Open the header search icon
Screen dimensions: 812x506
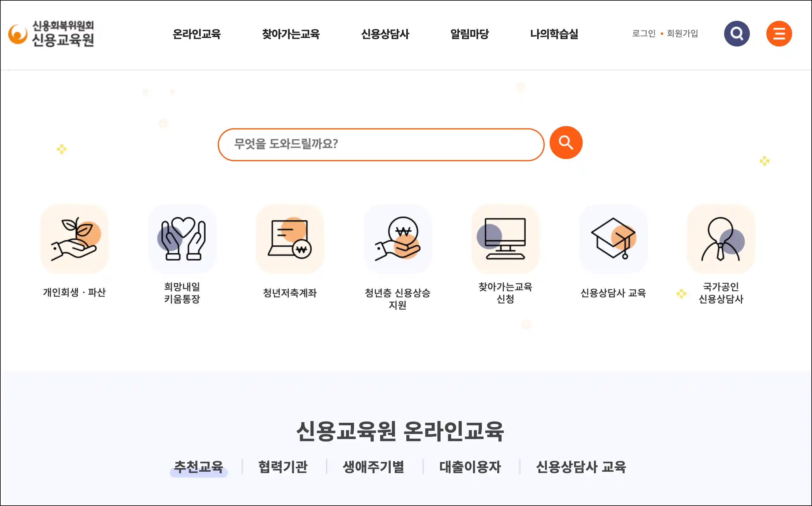(x=737, y=33)
